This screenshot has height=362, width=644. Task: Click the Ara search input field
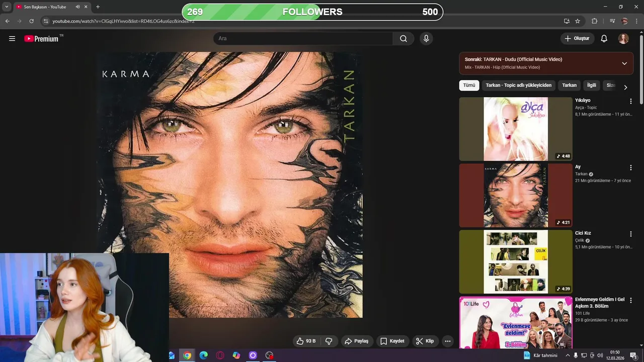coord(304,39)
